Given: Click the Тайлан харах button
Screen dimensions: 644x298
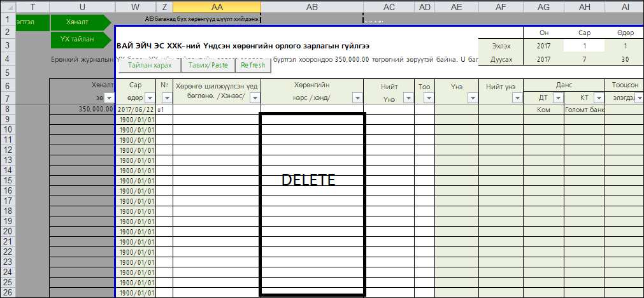Looking at the screenshot, I should pyautogui.click(x=150, y=65).
